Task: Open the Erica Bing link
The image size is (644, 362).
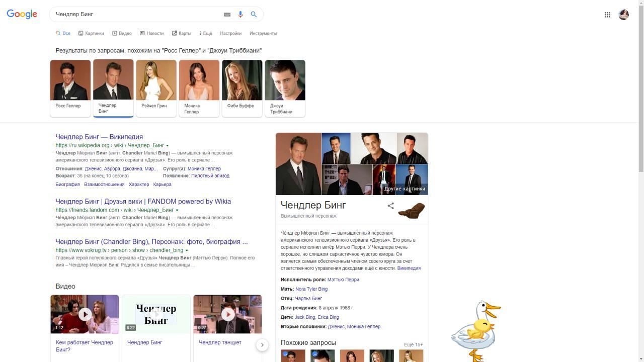Action: (329, 317)
